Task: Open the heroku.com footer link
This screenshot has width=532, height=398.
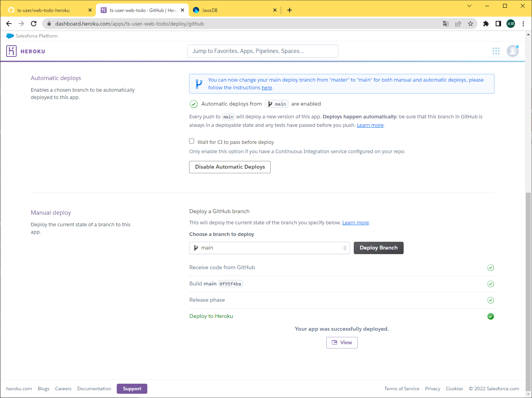Action: pos(19,389)
